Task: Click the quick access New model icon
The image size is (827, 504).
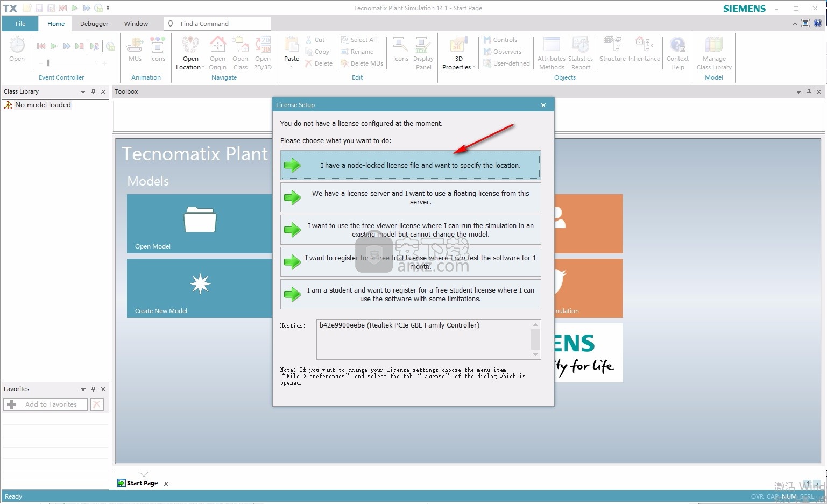Action: coord(27,8)
